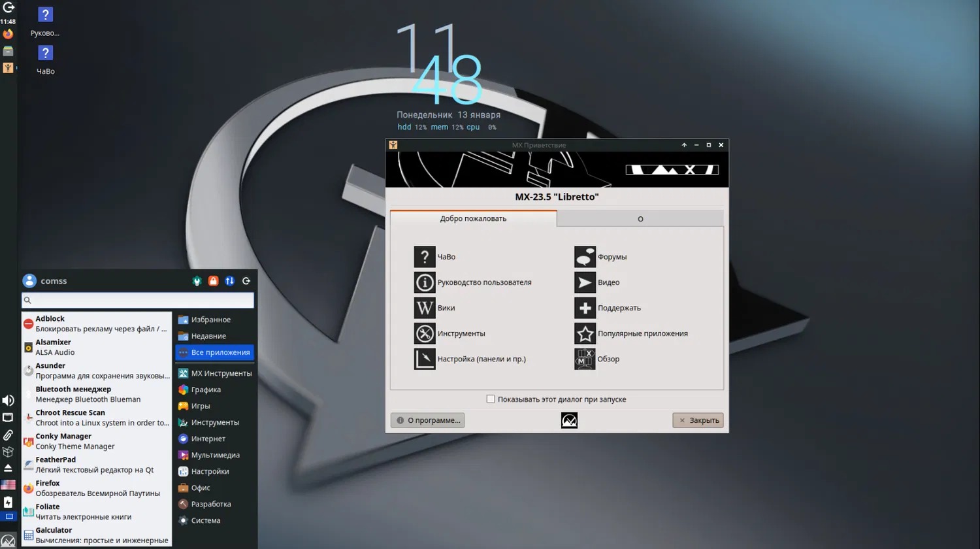This screenshot has height=549, width=980.
Task: Open Инструменты in the MX Welcome window
Action: pyautogui.click(x=425, y=333)
